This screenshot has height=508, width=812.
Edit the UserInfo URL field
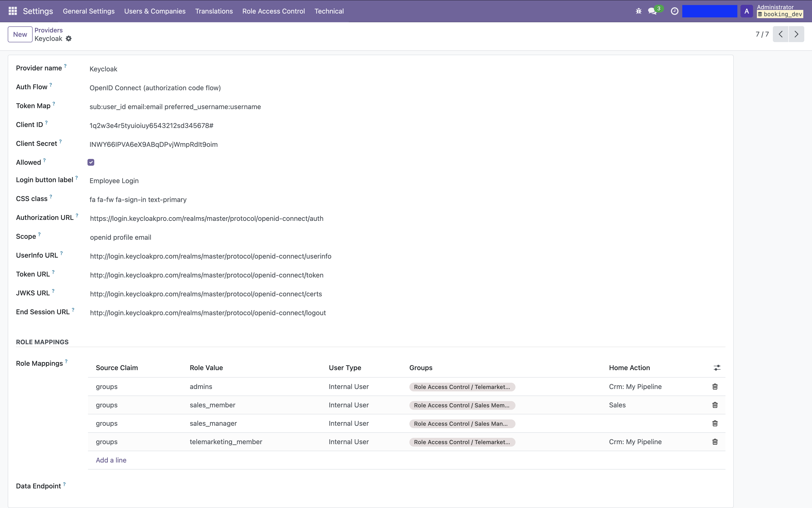pos(407,256)
